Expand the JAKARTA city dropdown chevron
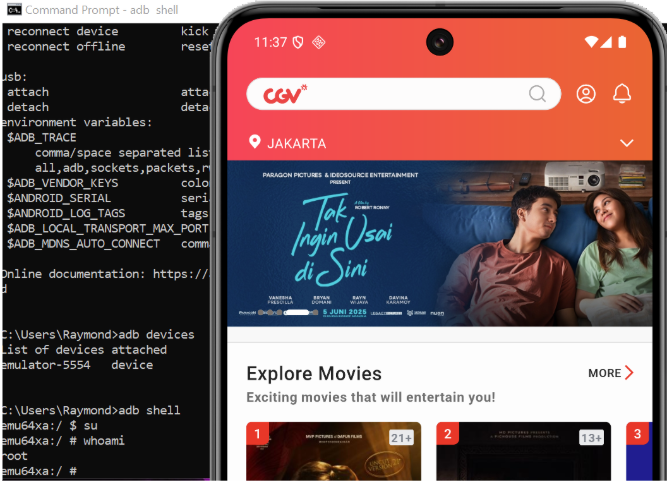Screen dimensions: 670x481 pyautogui.click(x=626, y=143)
